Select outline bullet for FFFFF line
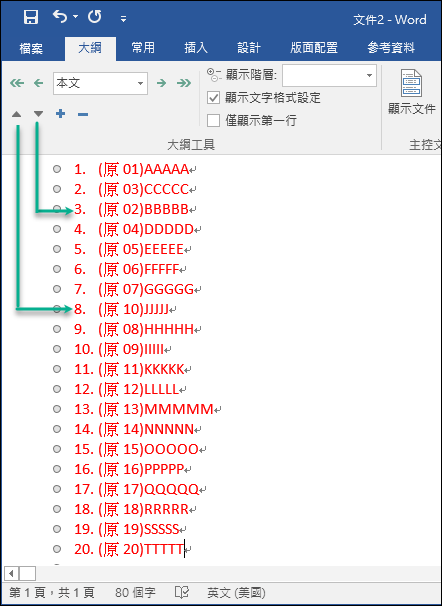 point(57,269)
